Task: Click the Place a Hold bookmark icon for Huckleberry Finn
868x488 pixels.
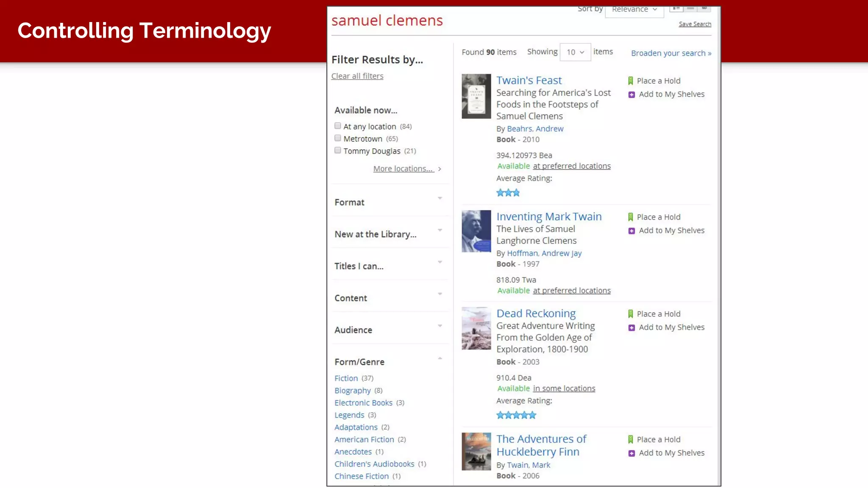Action: [x=630, y=440]
